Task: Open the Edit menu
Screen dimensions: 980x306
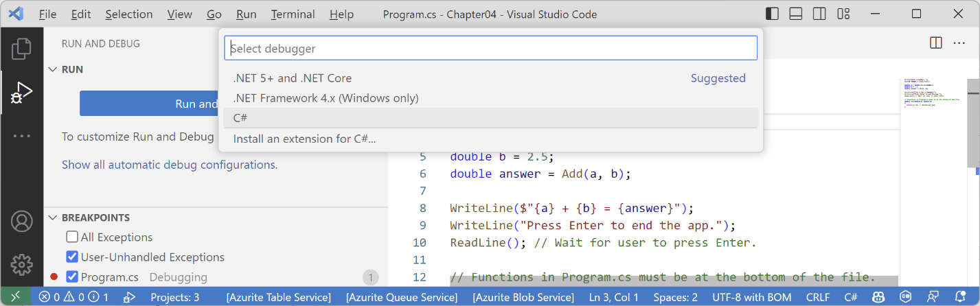Action: click(x=81, y=14)
